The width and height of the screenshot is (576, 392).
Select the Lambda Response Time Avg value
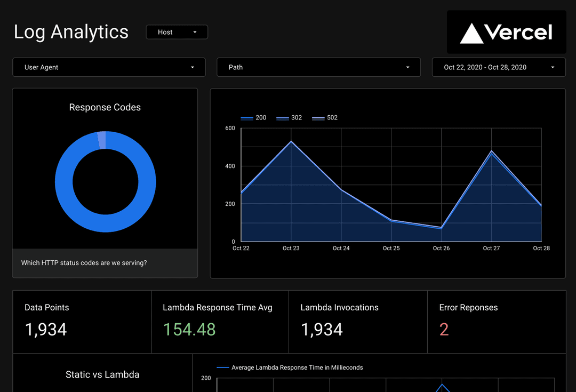(x=189, y=330)
